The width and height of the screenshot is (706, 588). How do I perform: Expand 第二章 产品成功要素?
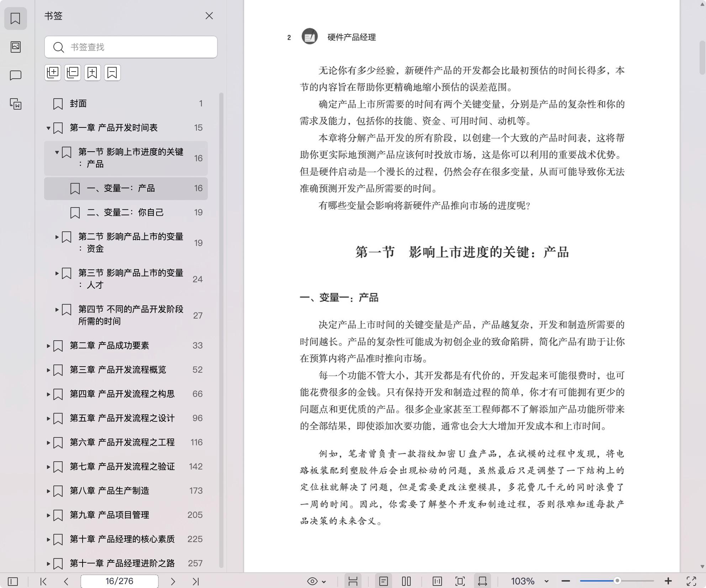click(48, 346)
